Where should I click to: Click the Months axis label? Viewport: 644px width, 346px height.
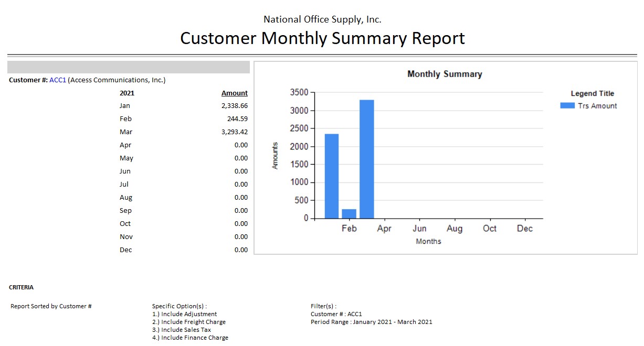(428, 242)
